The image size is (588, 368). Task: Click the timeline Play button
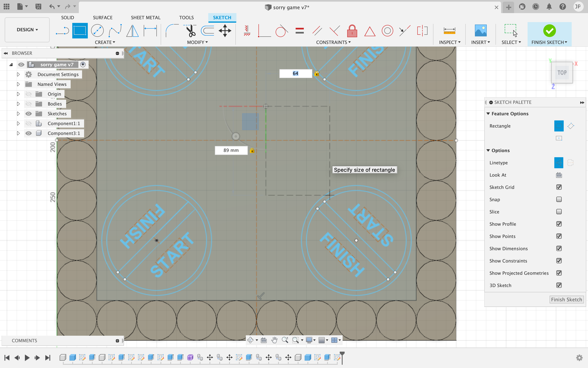point(27,358)
